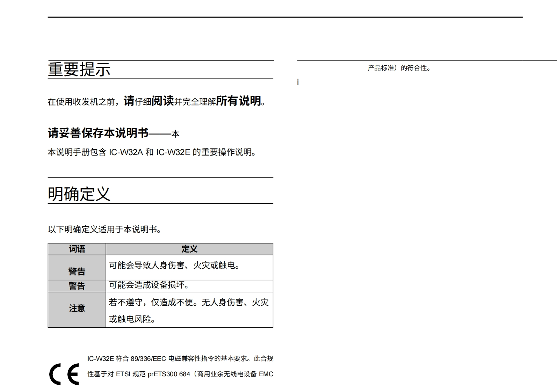Click the definition 可能会造成设备损坏
This screenshot has width=557, height=392.
click(149, 285)
